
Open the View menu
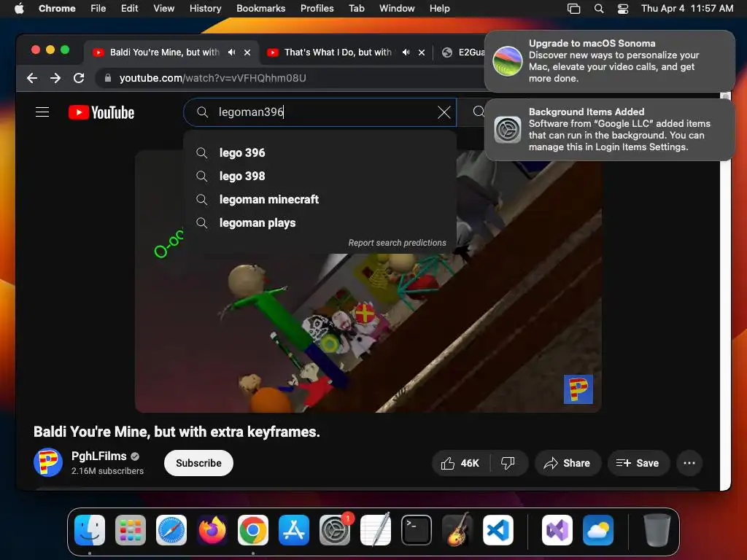click(x=164, y=9)
